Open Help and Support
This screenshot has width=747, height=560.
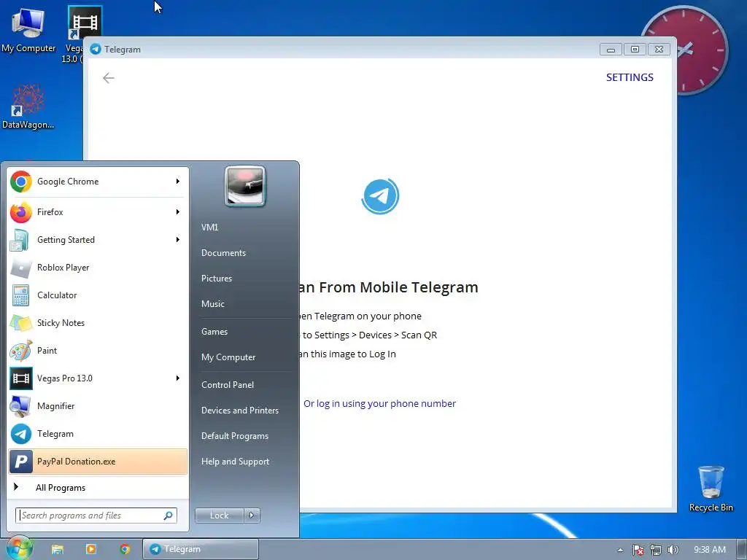(x=235, y=462)
